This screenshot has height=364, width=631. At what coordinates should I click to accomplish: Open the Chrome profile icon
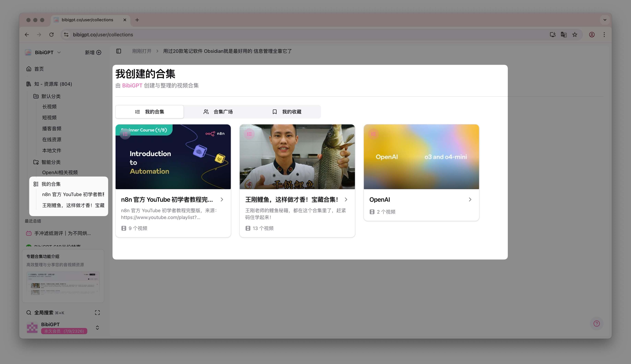[592, 34]
